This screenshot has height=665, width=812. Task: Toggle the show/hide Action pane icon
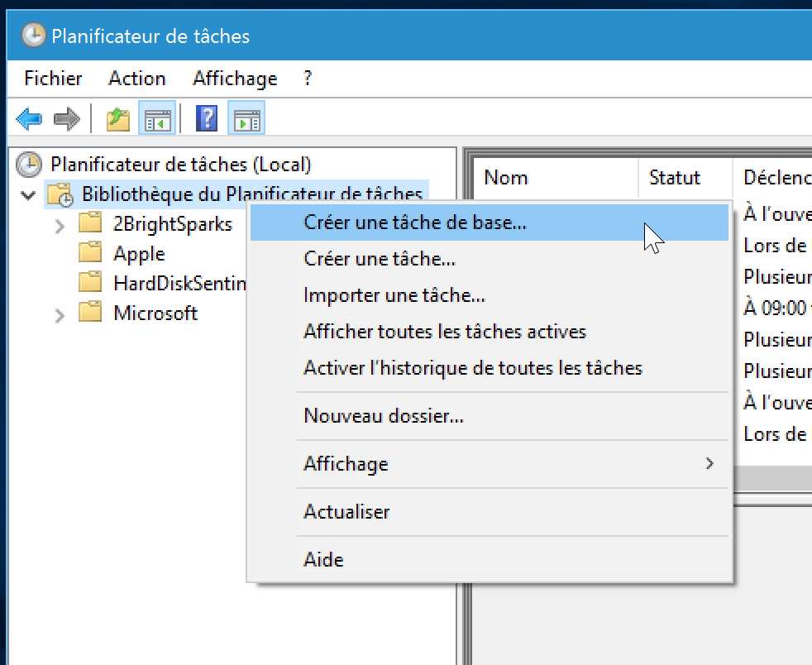247,118
